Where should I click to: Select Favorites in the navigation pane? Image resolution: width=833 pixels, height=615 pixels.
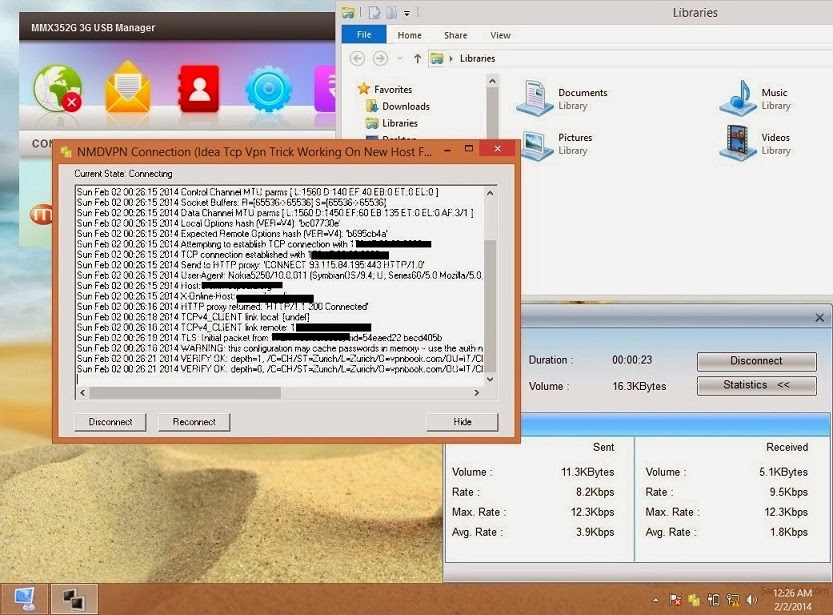coord(393,89)
